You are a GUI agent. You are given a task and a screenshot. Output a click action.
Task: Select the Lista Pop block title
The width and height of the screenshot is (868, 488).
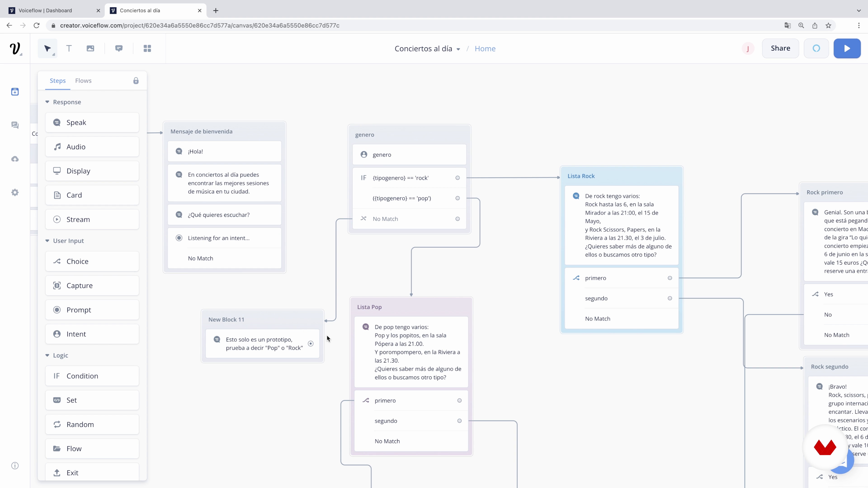369,307
